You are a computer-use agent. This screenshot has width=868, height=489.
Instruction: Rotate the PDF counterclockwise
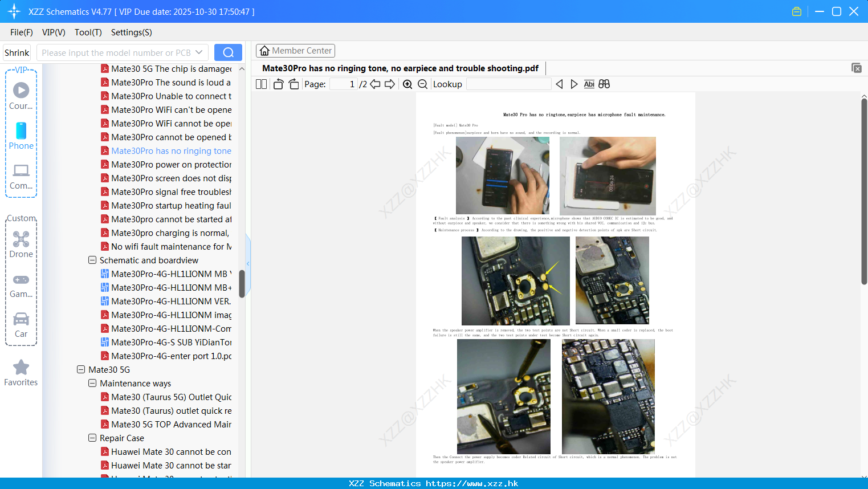pyautogui.click(x=278, y=84)
